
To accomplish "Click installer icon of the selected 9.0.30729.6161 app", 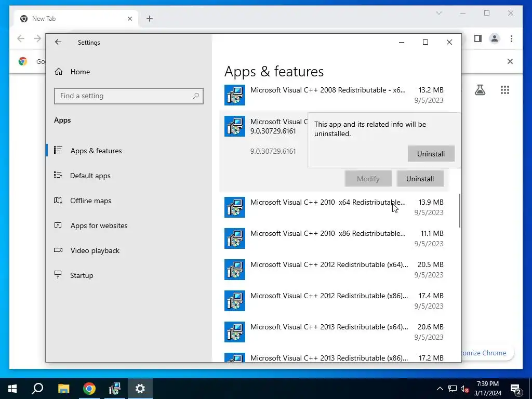I will coord(235,126).
